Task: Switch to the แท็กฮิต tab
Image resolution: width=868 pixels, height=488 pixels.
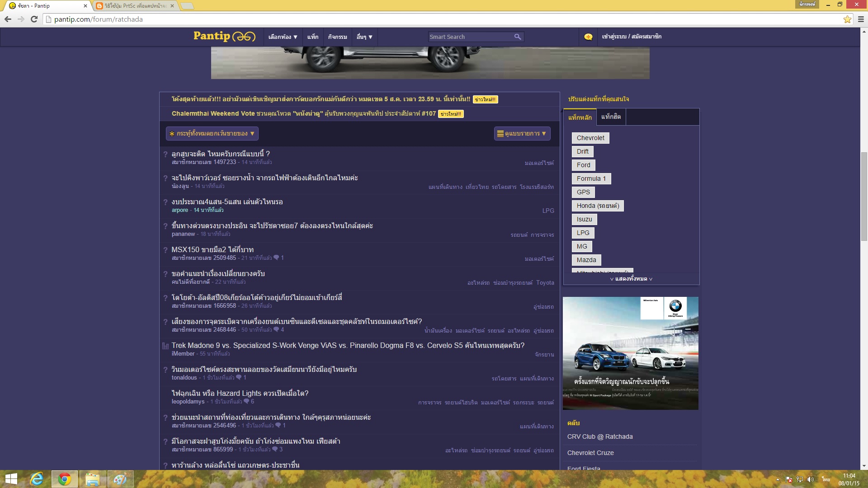Action: coord(611,117)
